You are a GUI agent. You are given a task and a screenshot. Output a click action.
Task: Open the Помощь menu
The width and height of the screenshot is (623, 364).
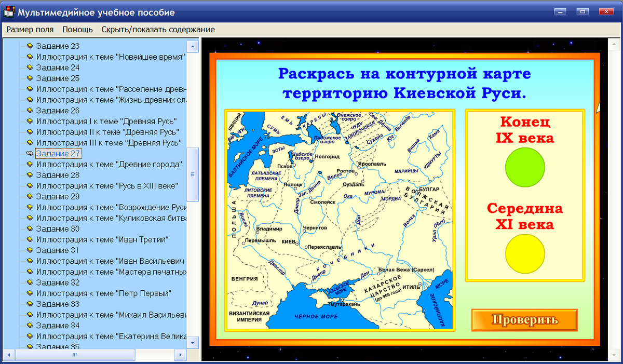point(77,30)
